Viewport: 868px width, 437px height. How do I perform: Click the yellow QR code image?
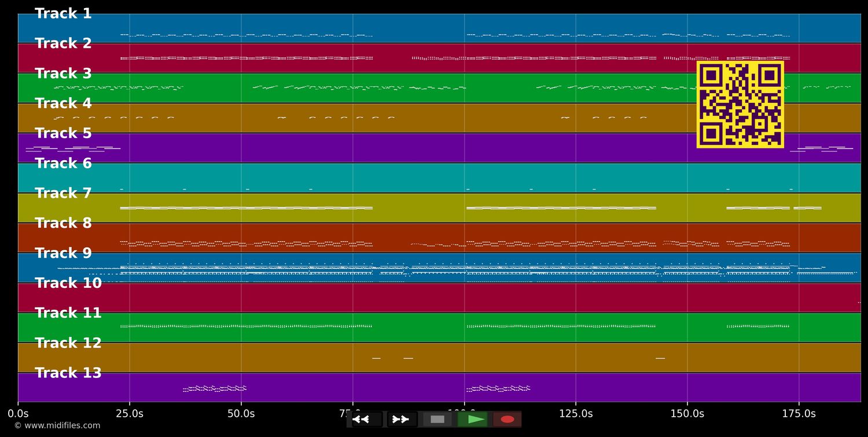click(x=740, y=105)
